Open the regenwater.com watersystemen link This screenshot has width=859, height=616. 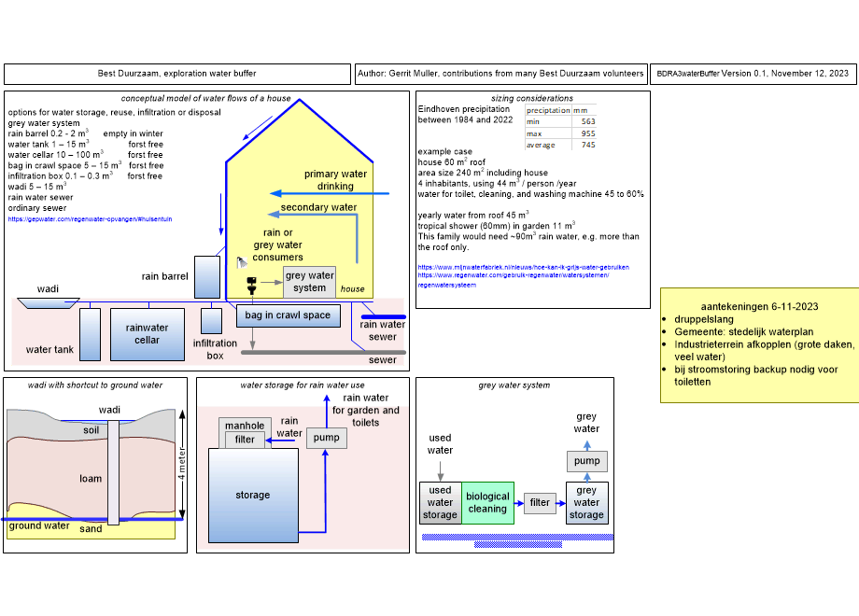coord(514,280)
